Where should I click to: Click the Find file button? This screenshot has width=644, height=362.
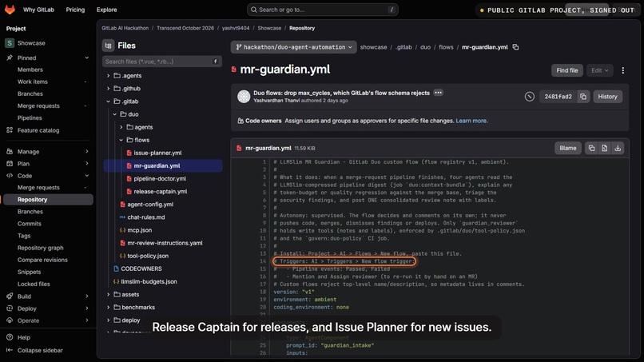[x=566, y=70]
